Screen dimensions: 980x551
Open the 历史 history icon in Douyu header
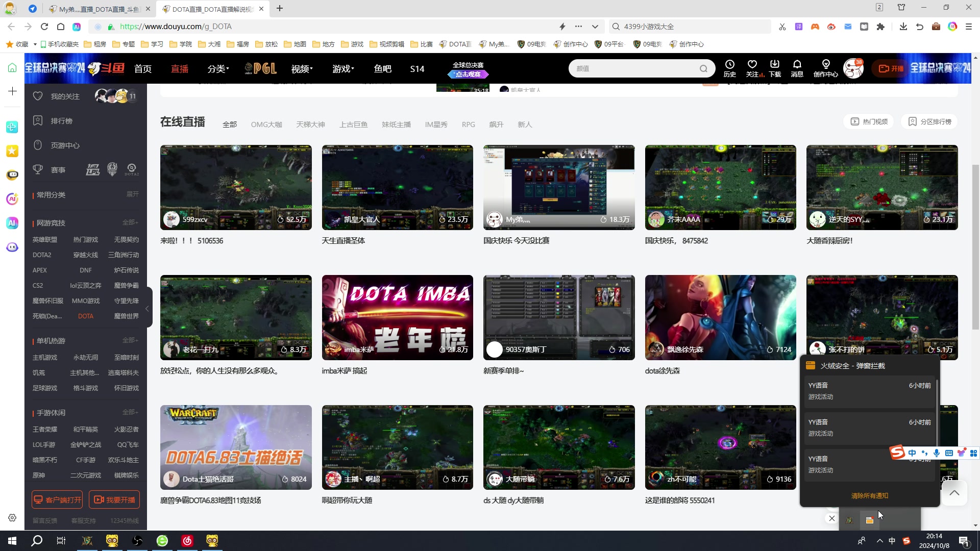pyautogui.click(x=729, y=68)
